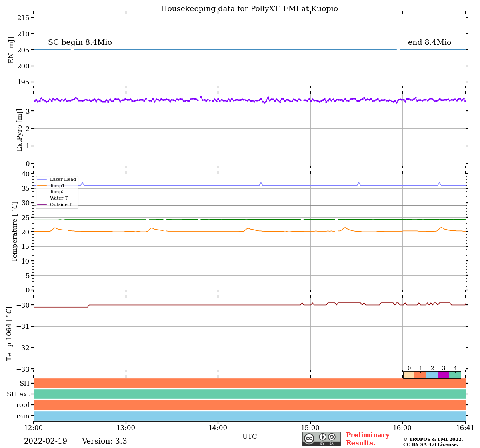Click the Temperature axis label

15,232
